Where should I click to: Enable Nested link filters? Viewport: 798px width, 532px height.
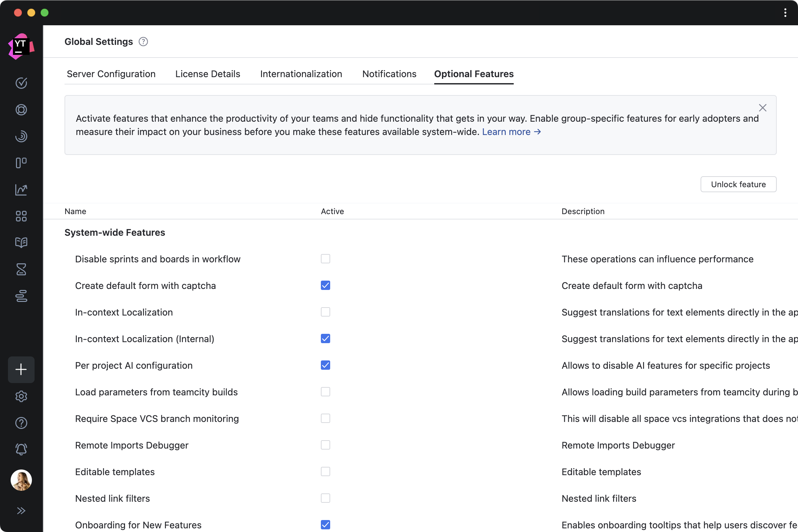(325, 498)
